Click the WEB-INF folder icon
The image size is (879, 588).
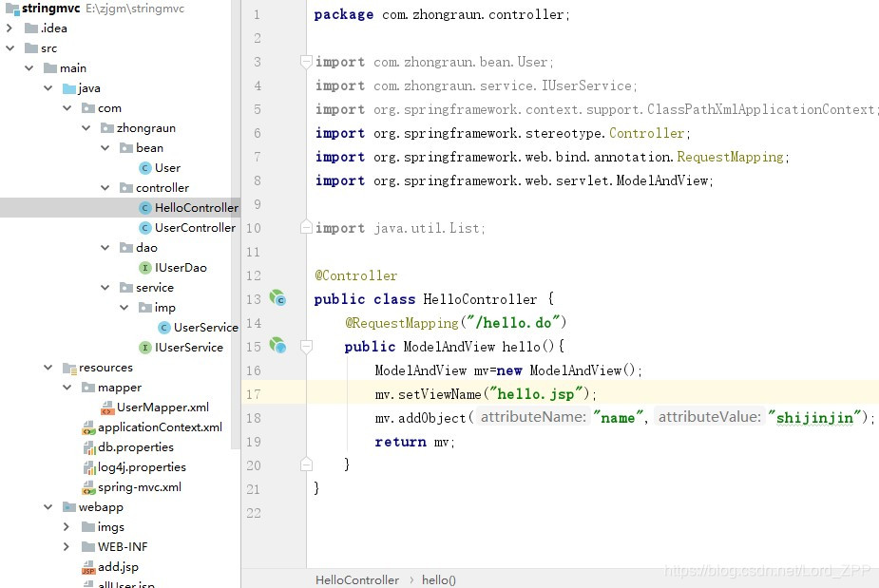(88, 546)
